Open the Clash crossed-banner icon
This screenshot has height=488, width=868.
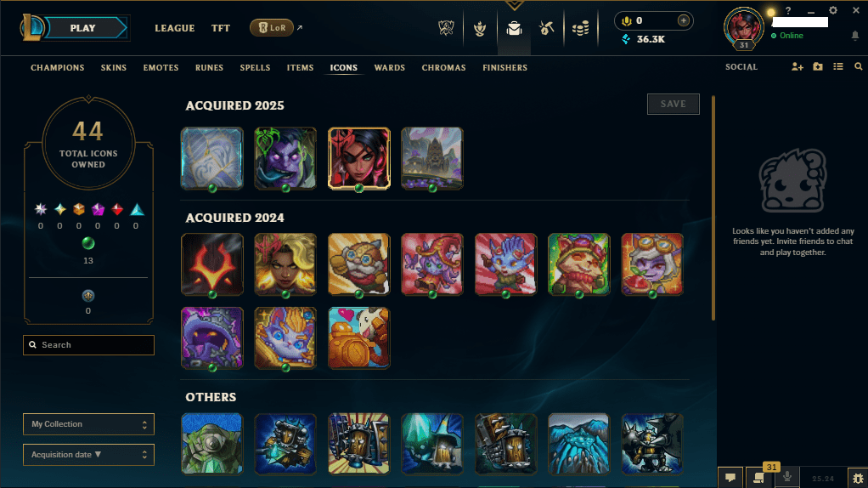tap(446, 28)
